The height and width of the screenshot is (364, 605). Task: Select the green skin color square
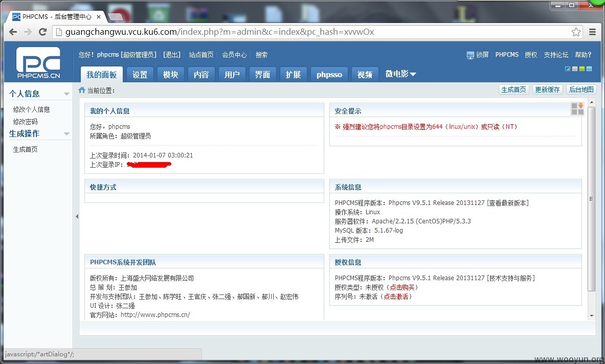coord(582,69)
